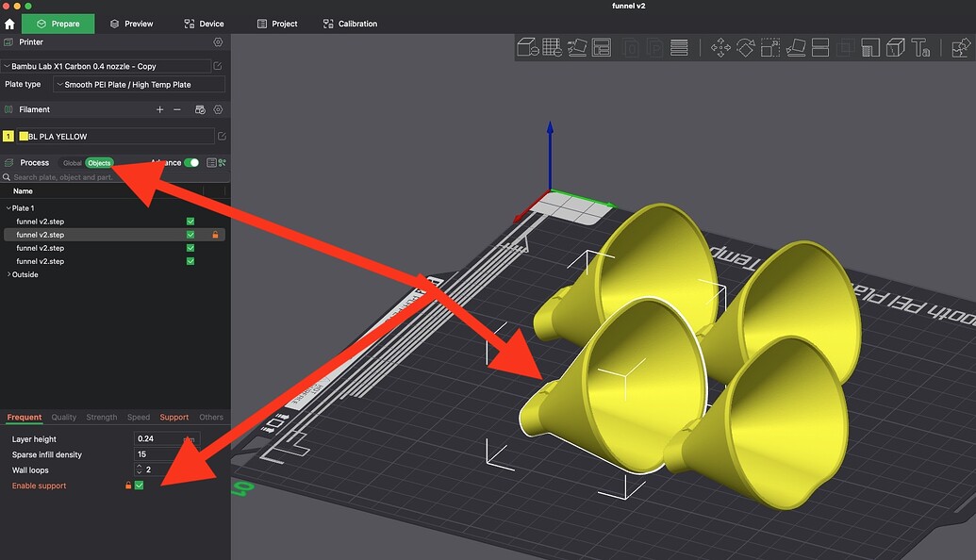The width and height of the screenshot is (976, 560).
Task: Select the Support settings tab
Action: (174, 417)
